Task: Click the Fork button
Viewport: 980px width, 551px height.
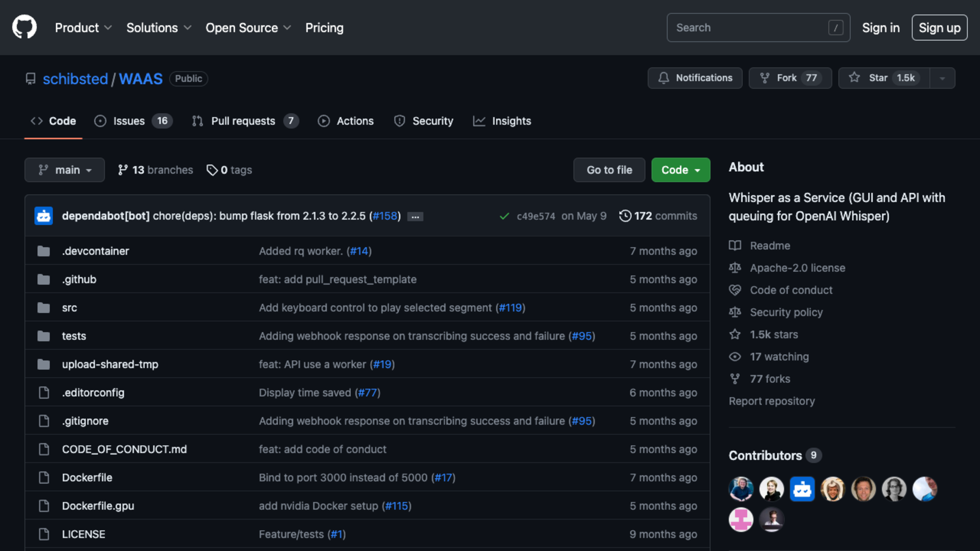Action: (x=791, y=78)
